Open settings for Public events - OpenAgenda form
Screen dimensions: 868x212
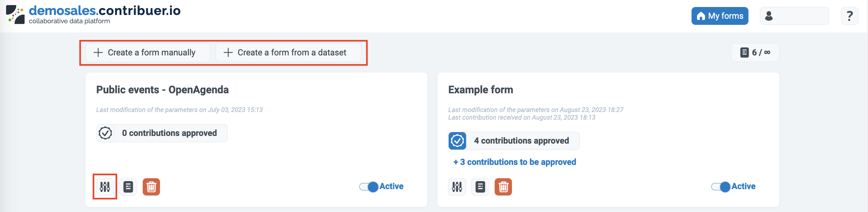105,187
